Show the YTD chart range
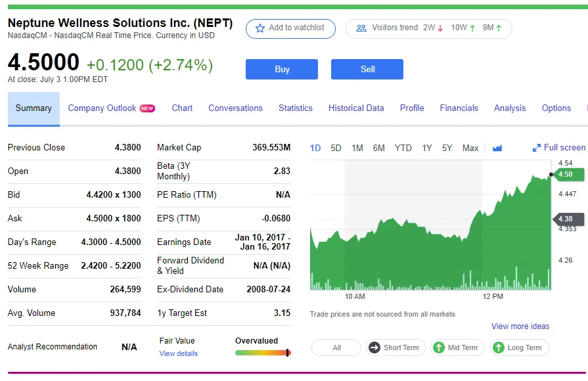588x381 pixels. tap(403, 148)
